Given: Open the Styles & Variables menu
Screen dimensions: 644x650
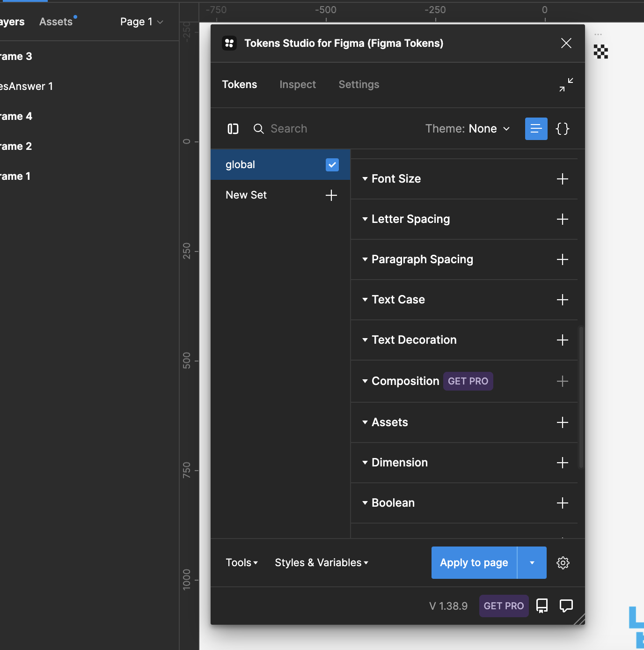Looking at the screenshot, I should 322,563.
